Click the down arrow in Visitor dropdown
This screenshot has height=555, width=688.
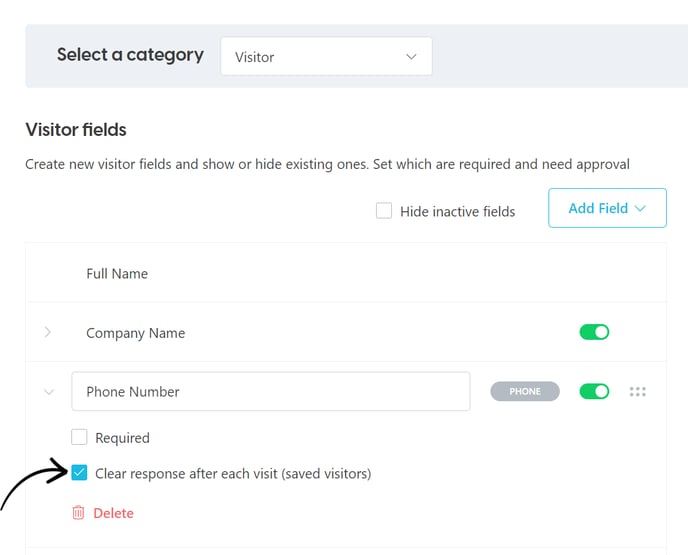coord(411,57)
